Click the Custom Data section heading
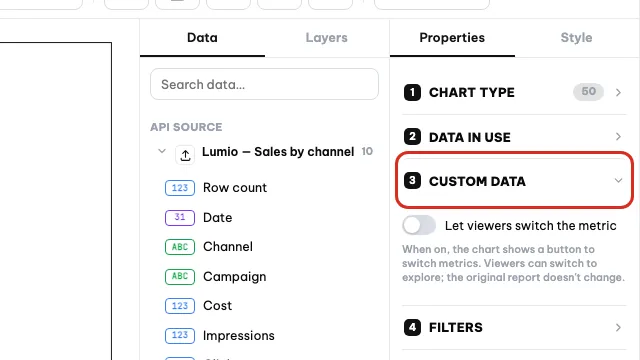640x360 pixels. pyautogui.click(x=477, y=181)
